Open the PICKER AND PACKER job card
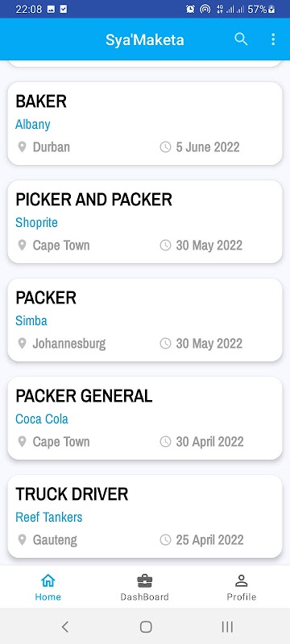 coord(145,222)
